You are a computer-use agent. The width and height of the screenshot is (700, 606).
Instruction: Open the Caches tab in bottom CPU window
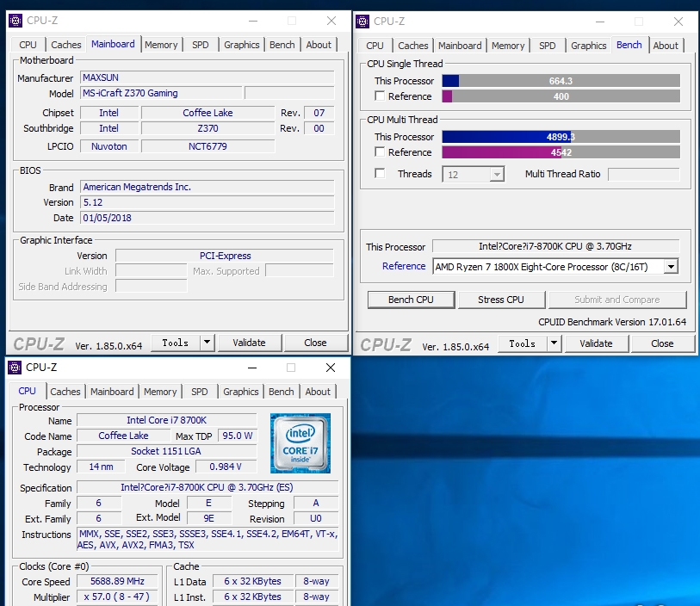pos(65,392)
